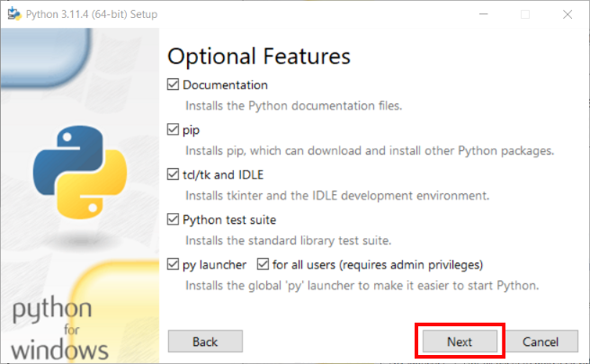Screen dimensions: 590x364
Task: Click the pip description text
Action: 370,150
